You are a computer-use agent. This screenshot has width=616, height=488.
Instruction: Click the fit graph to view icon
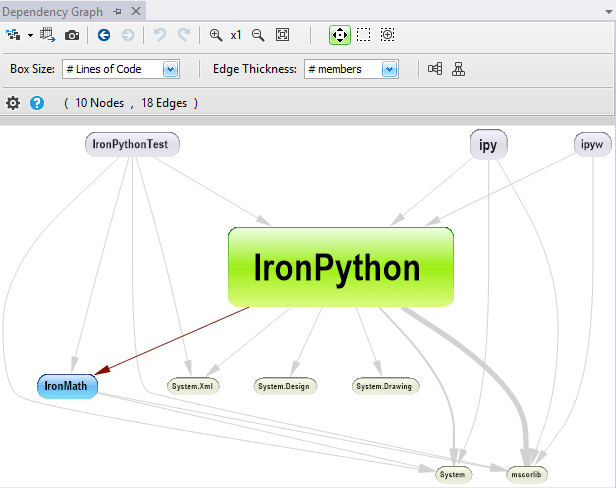(x=283, y=35)
